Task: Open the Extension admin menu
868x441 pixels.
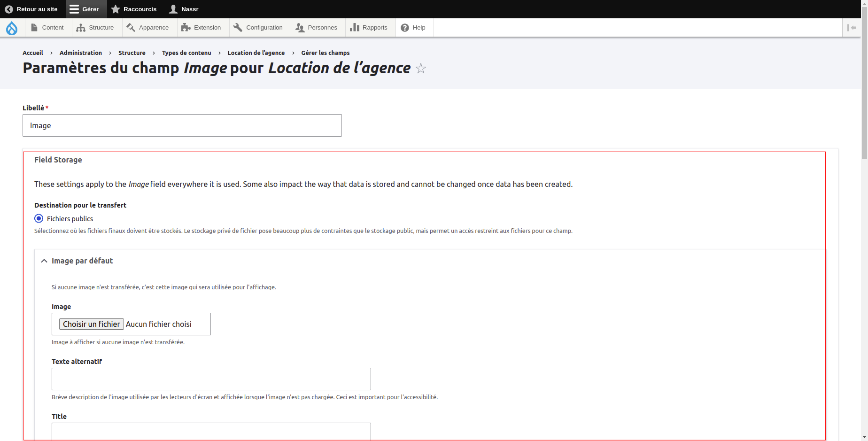Action: [201, 28]
